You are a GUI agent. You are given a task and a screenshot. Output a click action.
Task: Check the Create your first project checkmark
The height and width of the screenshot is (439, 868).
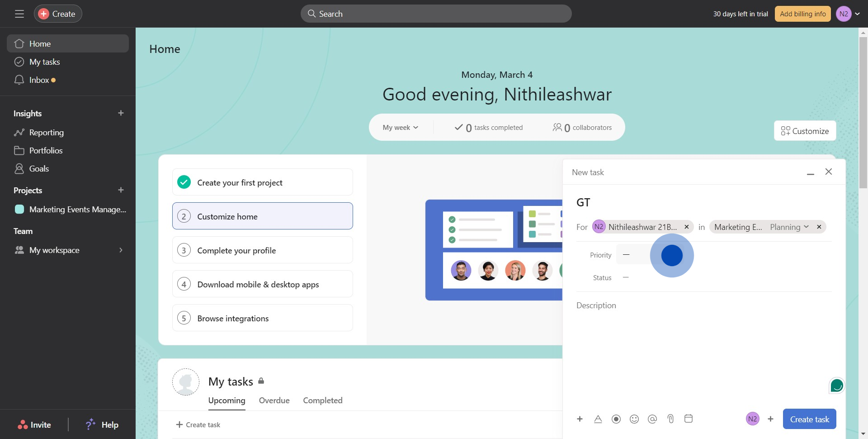pyautogui.click(x=184, y=182)
